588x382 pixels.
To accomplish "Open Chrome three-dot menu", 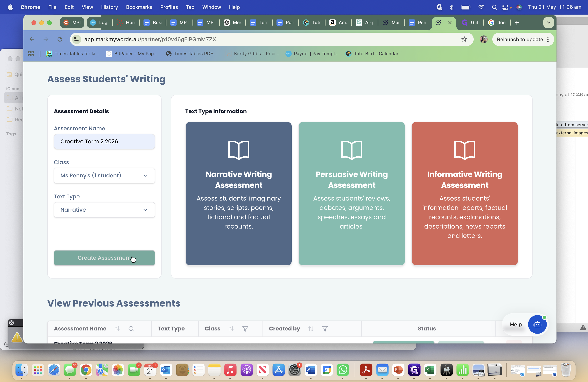I will [x=548, y=39].
